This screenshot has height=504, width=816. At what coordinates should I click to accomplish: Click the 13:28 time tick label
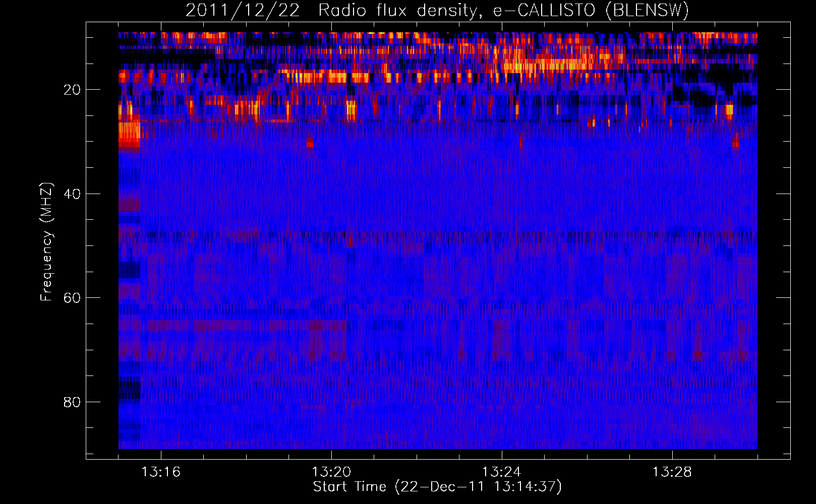click(672, 472)
